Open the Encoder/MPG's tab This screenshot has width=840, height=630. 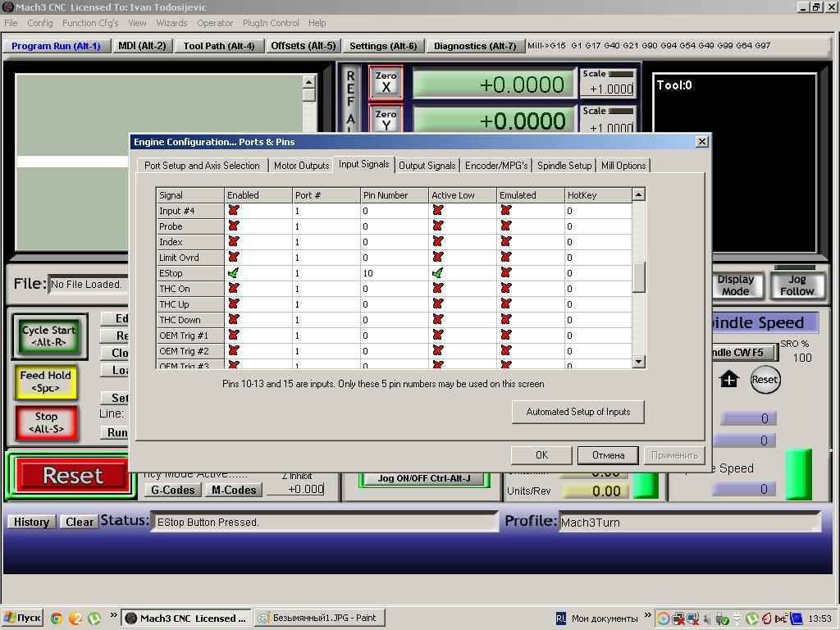coord(496,166)
